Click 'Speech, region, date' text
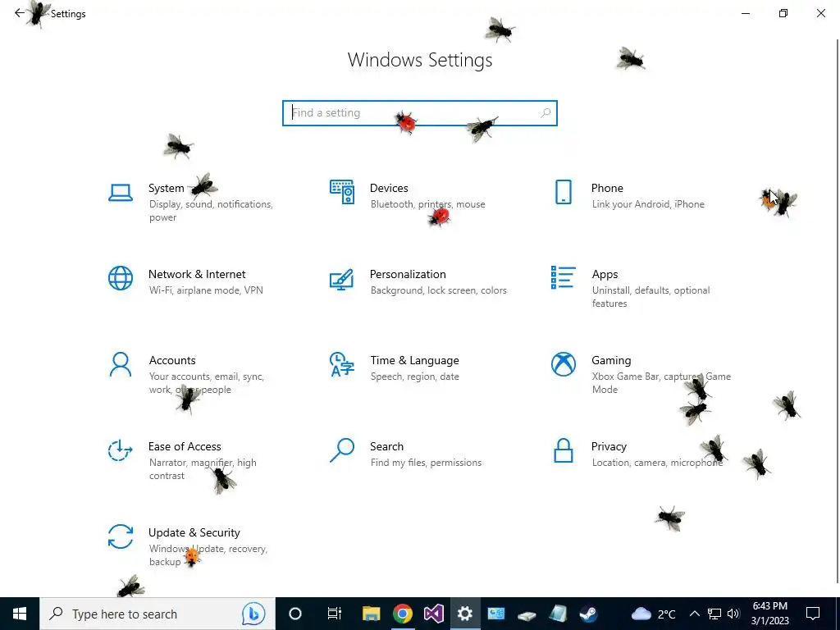Viewport: 840px width, 630px height. tap(414, 377)
